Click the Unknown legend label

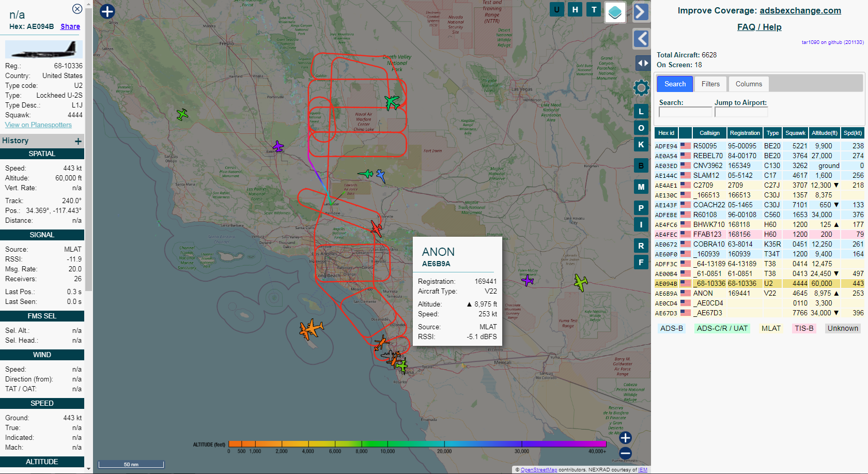click(843, 328)
